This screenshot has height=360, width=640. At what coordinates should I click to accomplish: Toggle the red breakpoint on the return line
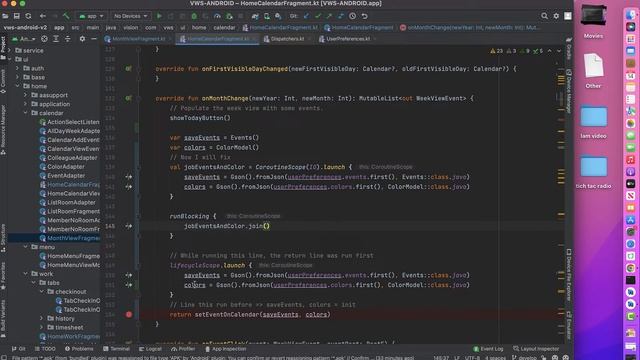129,314
